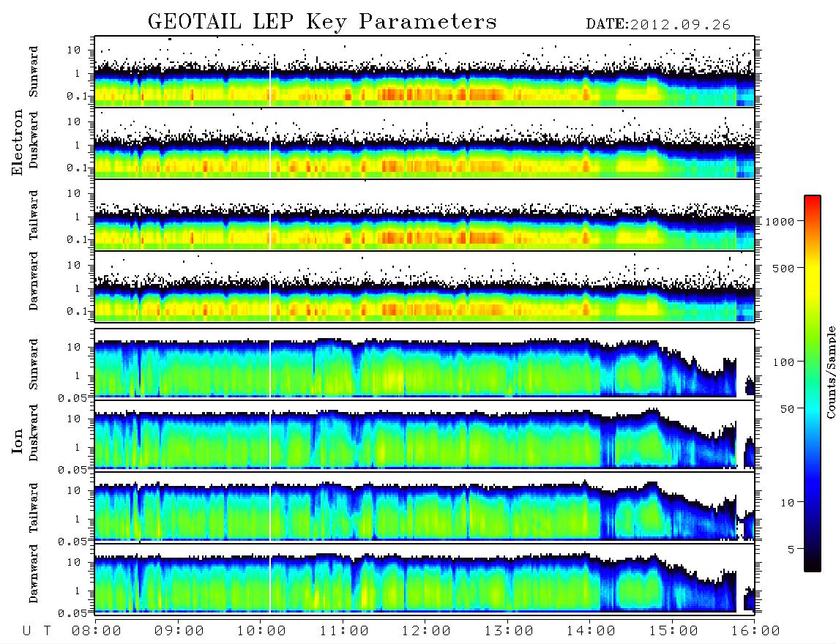
Task: Select the Ion Duskward axis label
Action: click(x=34, y=433)
